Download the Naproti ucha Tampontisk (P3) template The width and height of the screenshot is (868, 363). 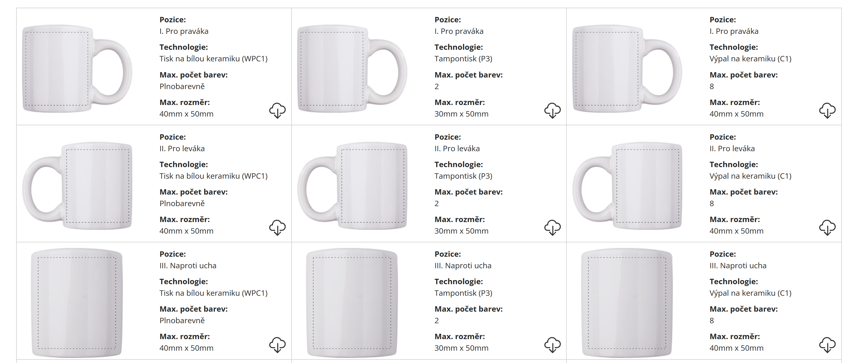552,345
